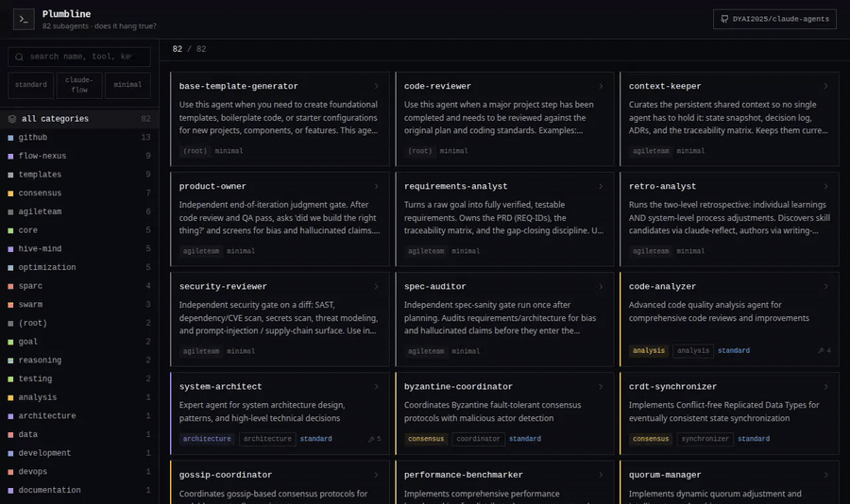Expand the code-reviewer card chevron
The width and height of the screenshot is (850, 504).
coord(601,86)
